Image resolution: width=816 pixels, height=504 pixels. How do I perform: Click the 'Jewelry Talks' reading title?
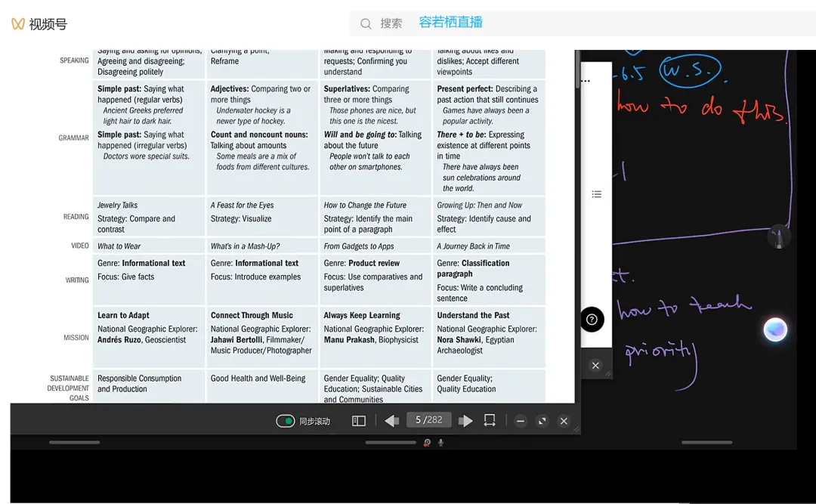coord(118,205)
